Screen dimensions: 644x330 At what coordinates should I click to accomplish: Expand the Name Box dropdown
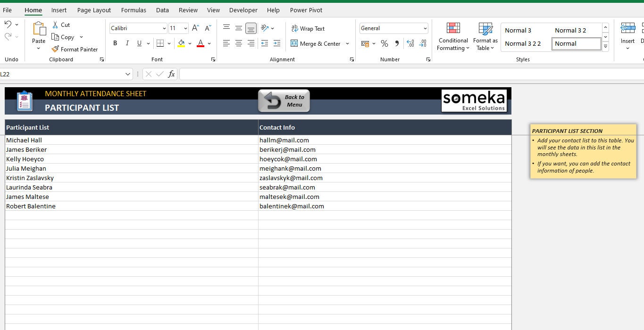coord(128,74)
